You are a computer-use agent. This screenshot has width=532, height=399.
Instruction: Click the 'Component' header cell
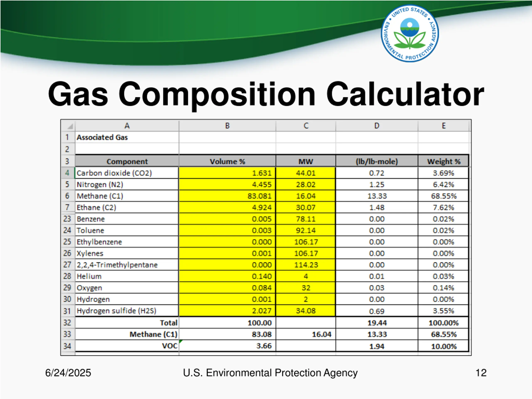[127, 161]
